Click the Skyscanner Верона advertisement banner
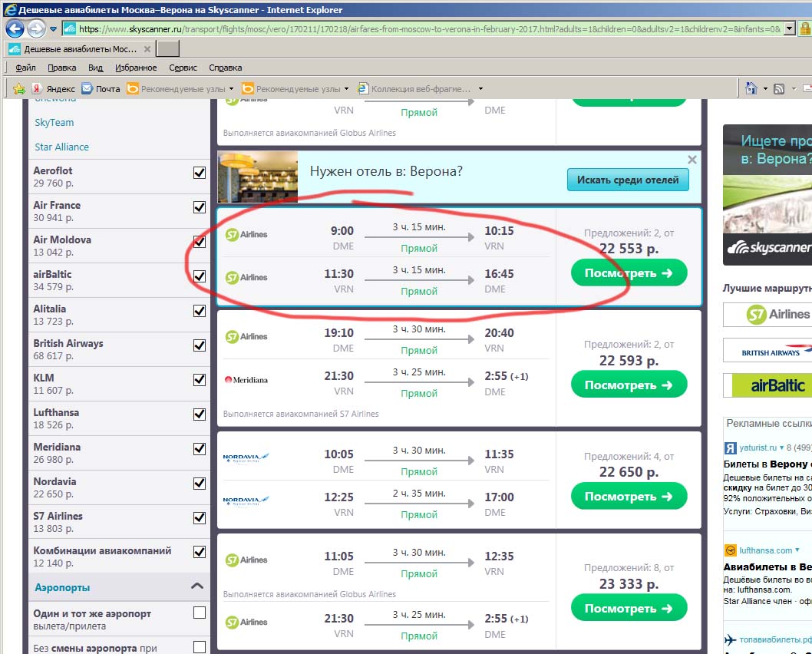 [x=767, y=195]
